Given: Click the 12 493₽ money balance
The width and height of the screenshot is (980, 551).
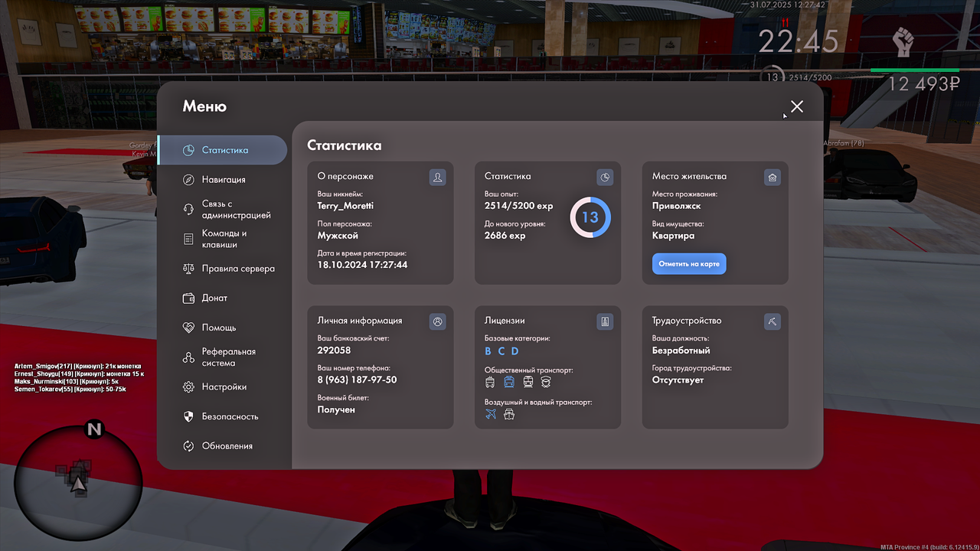Looking at the screenshot, I should pos(923,84).
